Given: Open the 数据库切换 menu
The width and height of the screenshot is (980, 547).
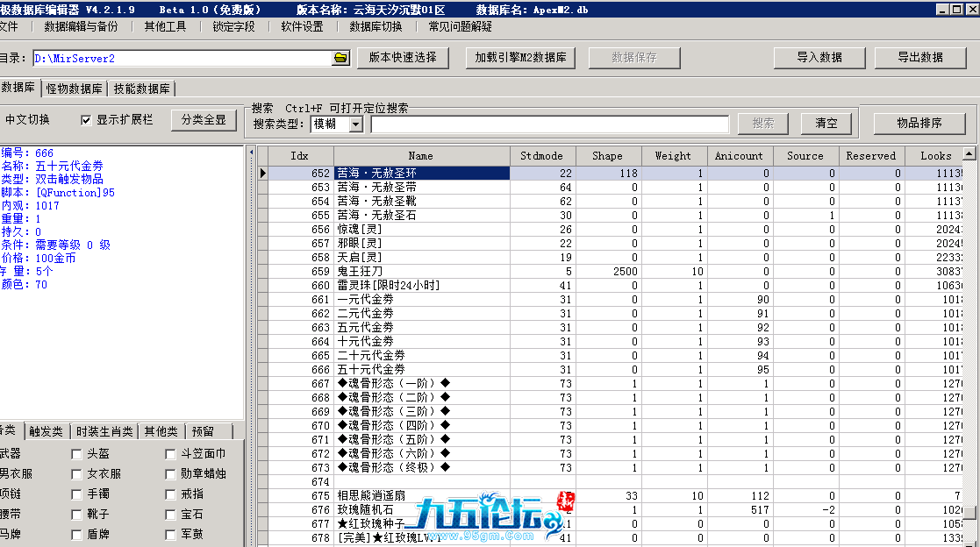Looking at the screenshot, I should pos(376,26).
